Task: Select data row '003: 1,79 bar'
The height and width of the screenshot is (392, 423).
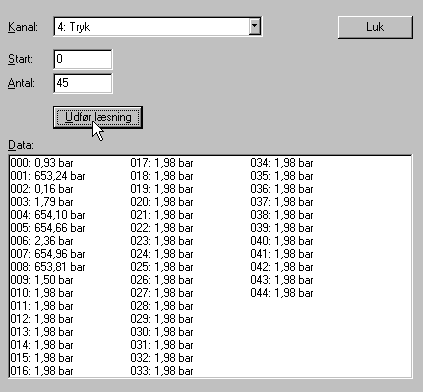Action: (x=42, y=202)
